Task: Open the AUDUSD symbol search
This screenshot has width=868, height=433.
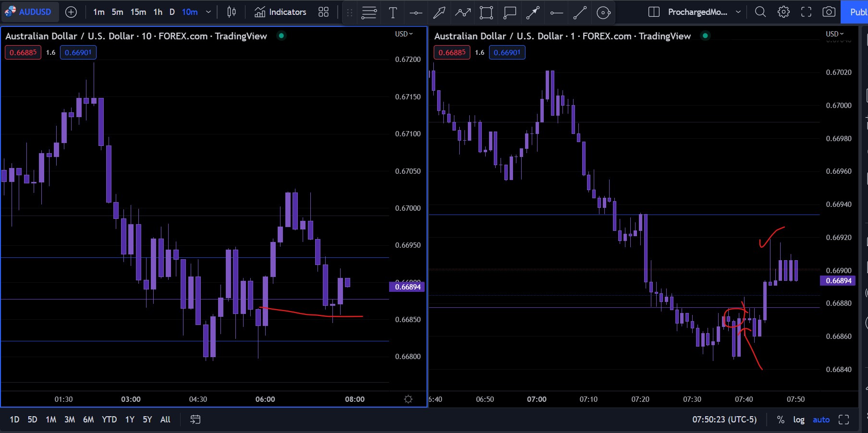Action: click(29, 12)
